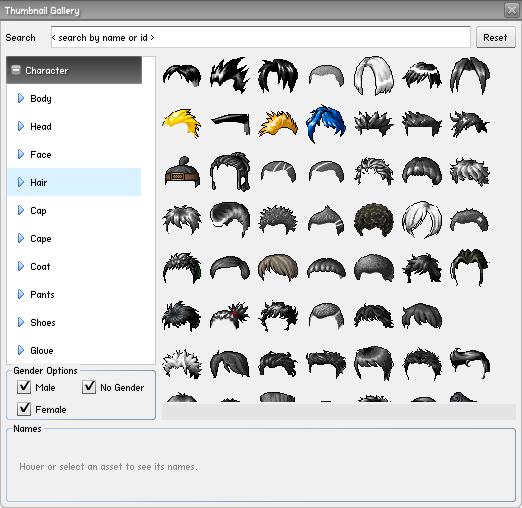The height and width of the screenshot is (508, 522).
Task: Pick the orange spiky hair thumbnail
Action: [278, 123]
